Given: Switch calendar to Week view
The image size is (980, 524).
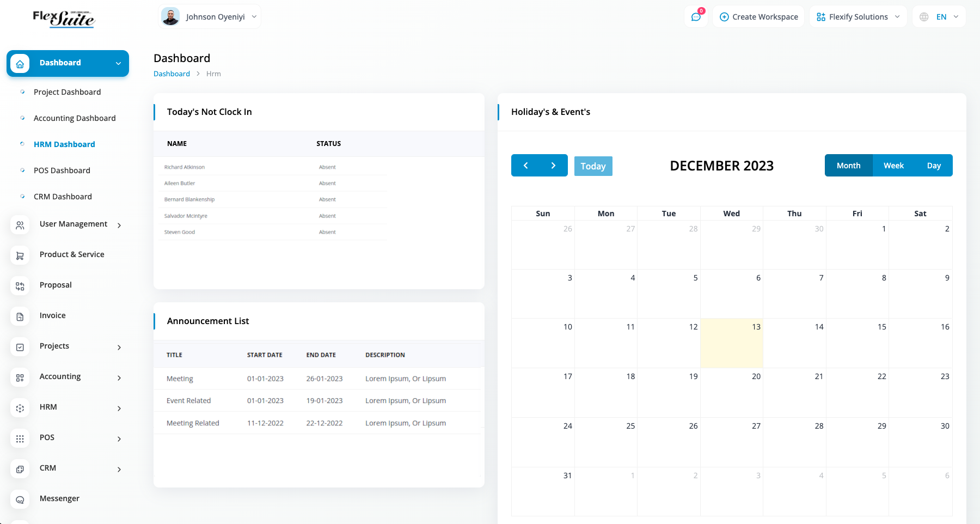Looking at the screenshot, I should tap(893, 166).
